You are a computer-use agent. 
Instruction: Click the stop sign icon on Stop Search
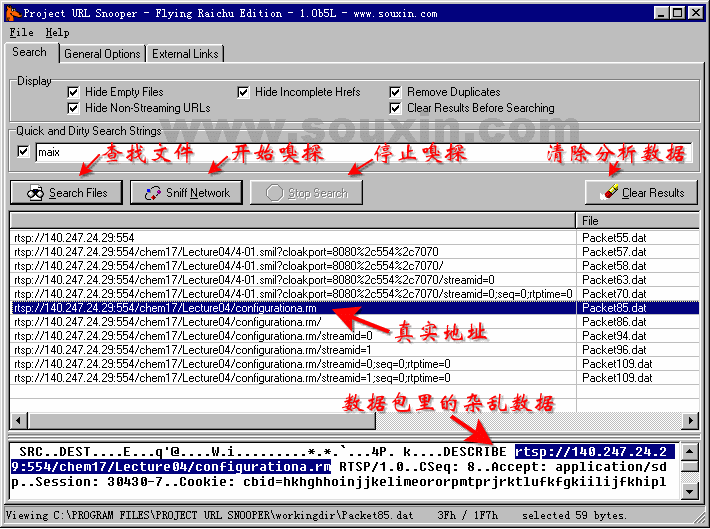pos(274,193)
